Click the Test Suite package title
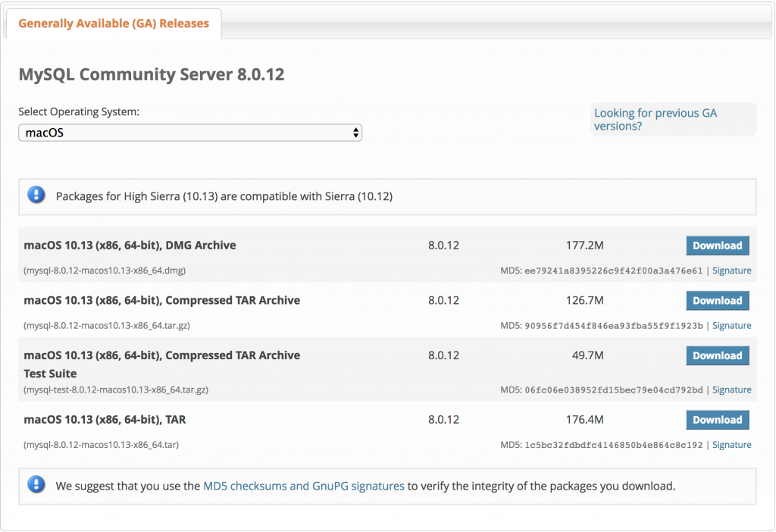The image size is (776, 532). tap(162, 365)
